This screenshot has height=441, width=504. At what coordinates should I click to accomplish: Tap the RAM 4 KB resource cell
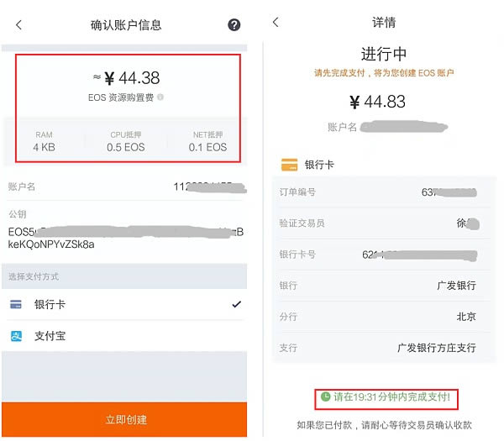[x=44, y=141]
